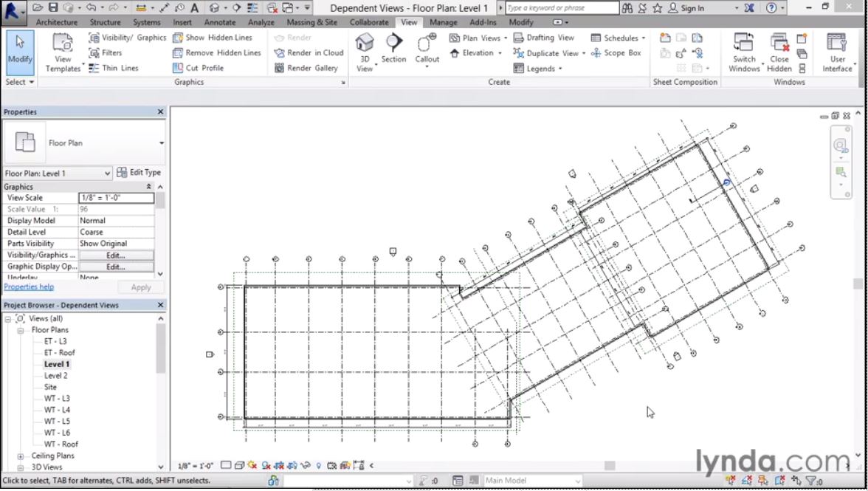Close the Properties panel
The width and height of the screenshot is (868, 491).
click(161, 111)
